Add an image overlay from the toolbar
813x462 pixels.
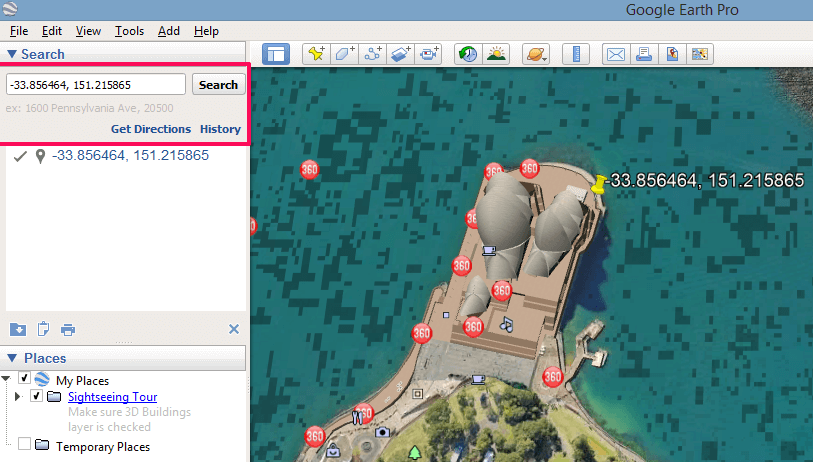[400, 54]
